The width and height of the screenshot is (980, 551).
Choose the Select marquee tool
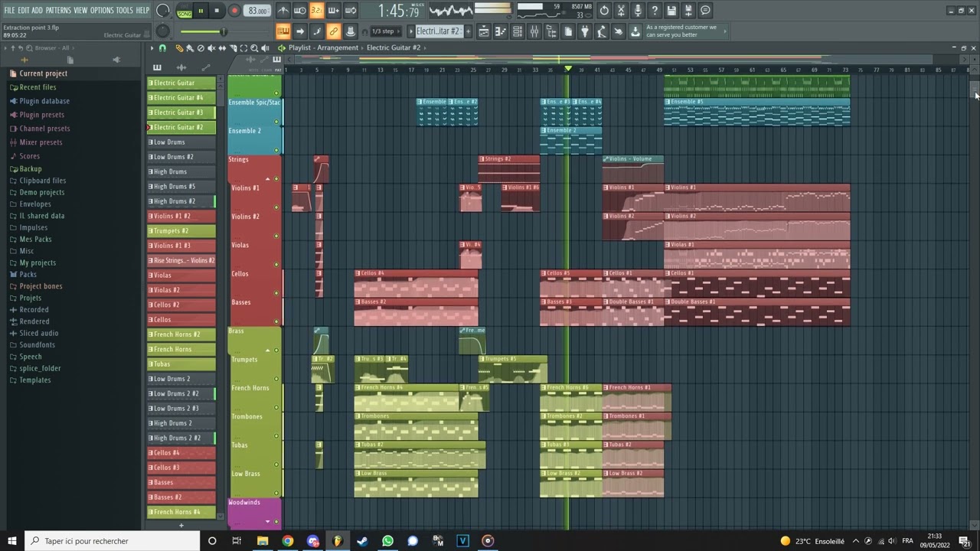[243, 47]
